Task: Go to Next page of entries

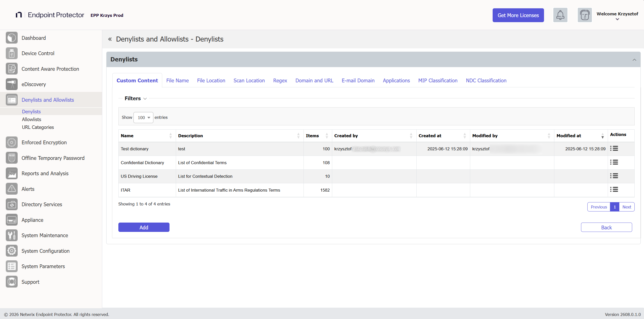Action: coord(627,207)
